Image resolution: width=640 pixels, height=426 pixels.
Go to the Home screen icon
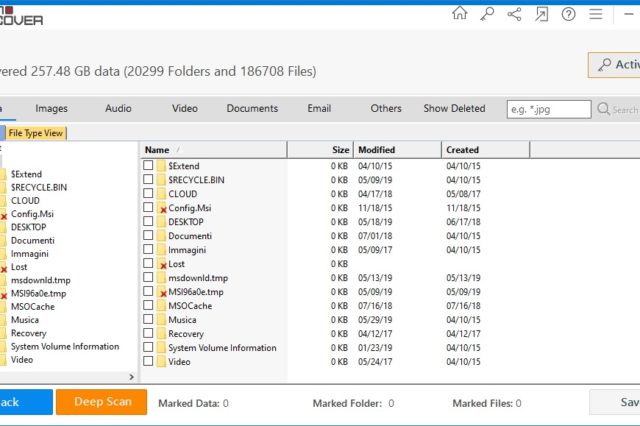tap(459, 13)
